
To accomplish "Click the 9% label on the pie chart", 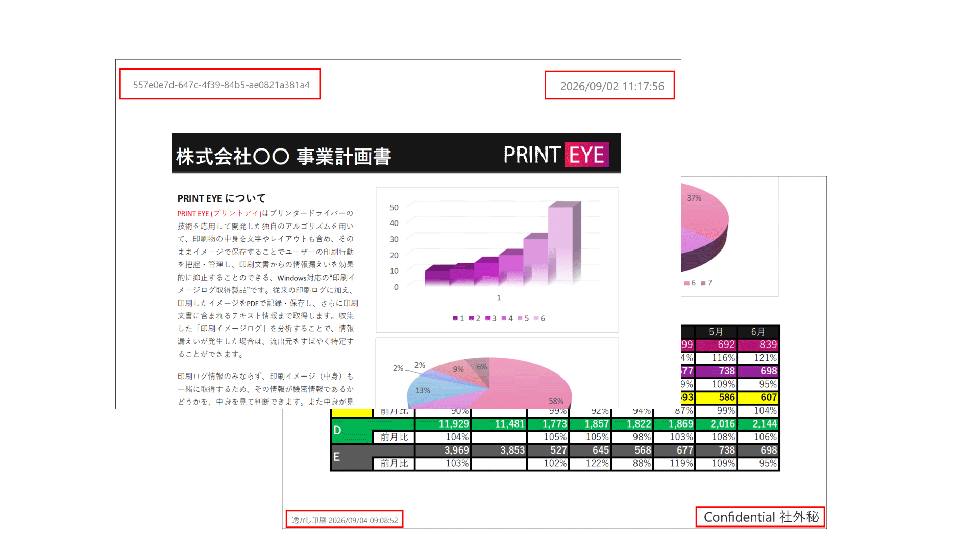I will click(x=458, y=369).
